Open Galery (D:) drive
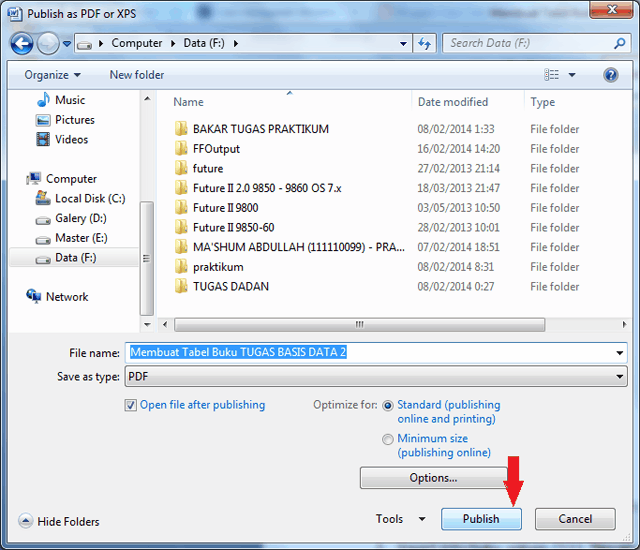Image resolution: width=640 pixels, height=550 pixels. pos(80,218)
